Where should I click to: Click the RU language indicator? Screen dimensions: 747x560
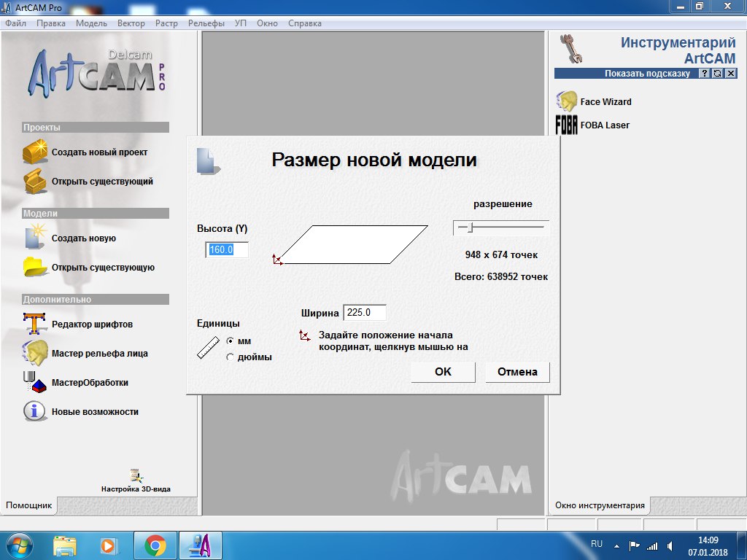point(597,544)
